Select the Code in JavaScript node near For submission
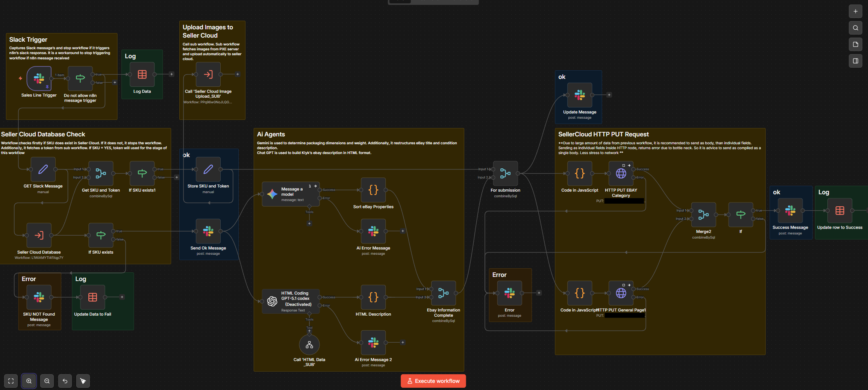The image size is (868, 390). click(x=579, y=173)
